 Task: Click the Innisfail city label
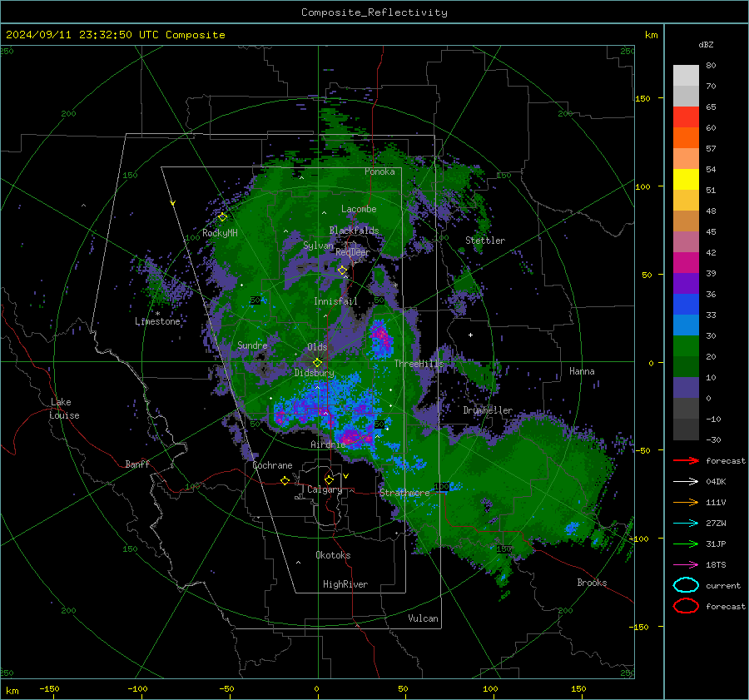(335, 301)
